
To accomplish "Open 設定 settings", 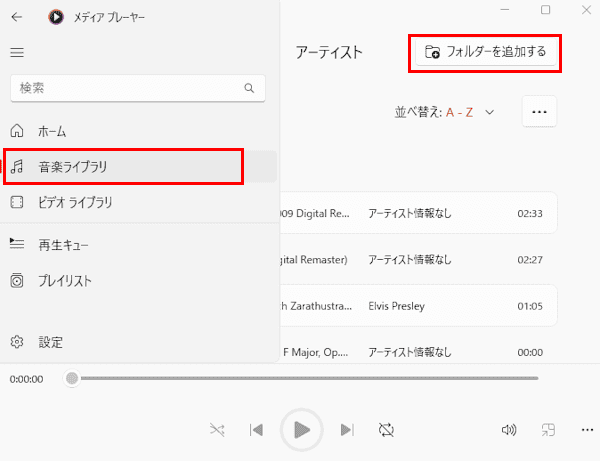I will click(x=139, y=342).
